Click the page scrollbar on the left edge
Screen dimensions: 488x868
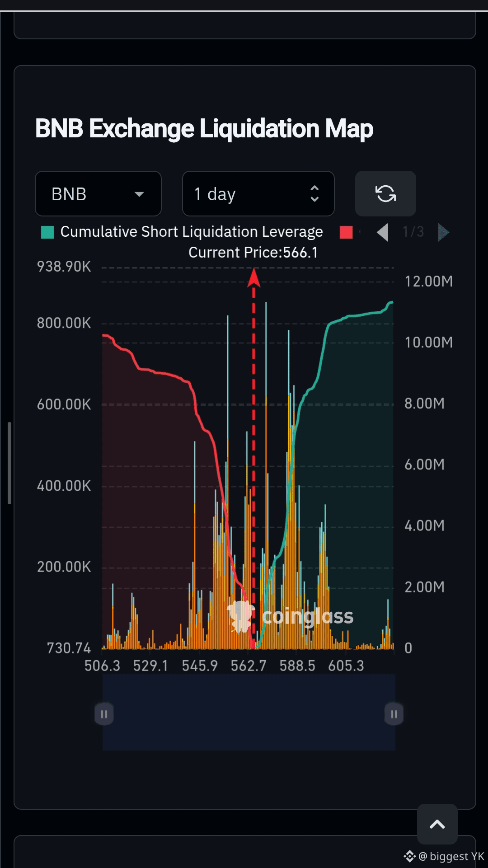9,463
